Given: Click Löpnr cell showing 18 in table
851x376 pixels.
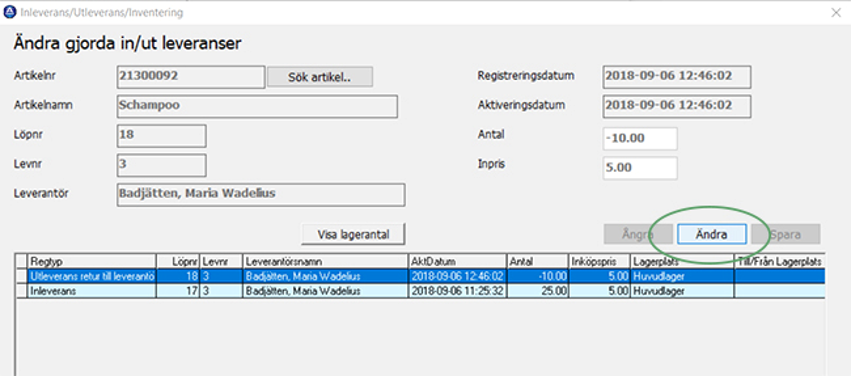Looking at the screenshot, I should pyautogui.click(x=179, y=277).
